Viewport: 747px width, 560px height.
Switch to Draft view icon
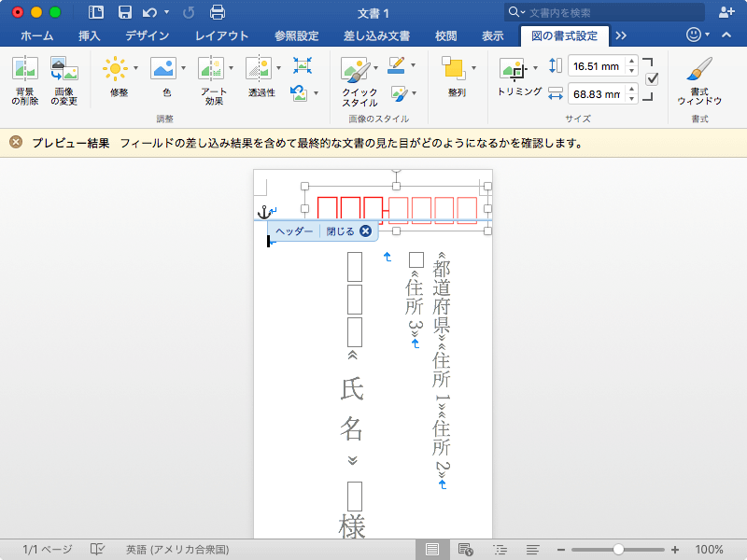533,550
